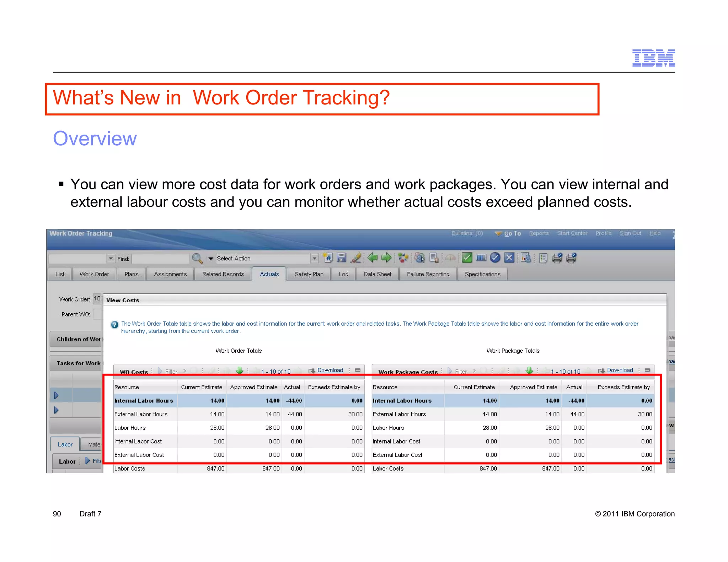Image resolution: width=728 pixels, height=562 pixels.
Task: Click the Work Order number field
Action: pyautogui.click(x=98, y=299)
